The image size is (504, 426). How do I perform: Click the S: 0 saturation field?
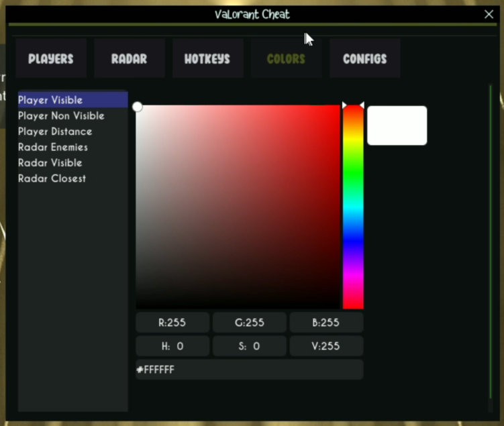250,346
